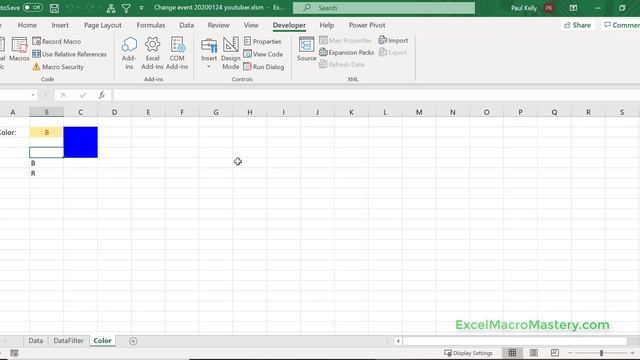Open Display Settings in status bar
The image size is (640, 360).
pyautogui.click(x=468, y=353)
